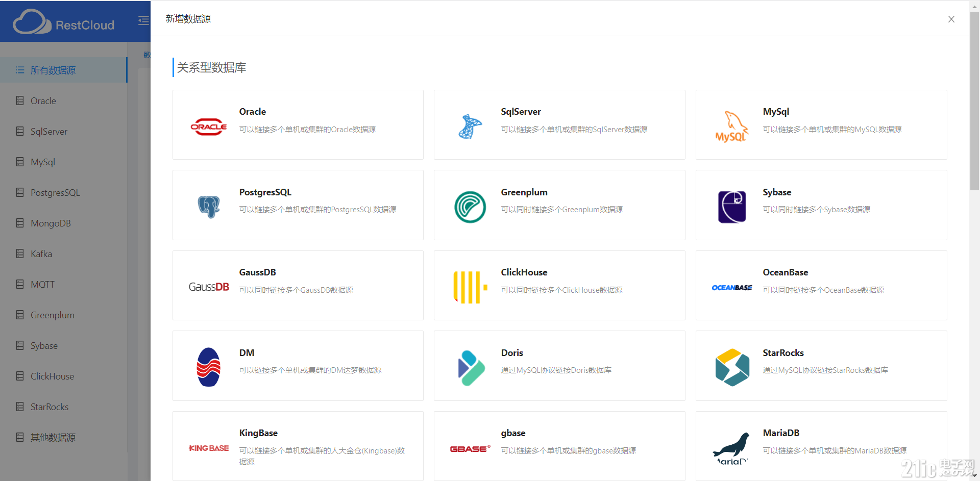
Task: Click the icon next to MQTT in sidebar
Action: pos(20,284)
